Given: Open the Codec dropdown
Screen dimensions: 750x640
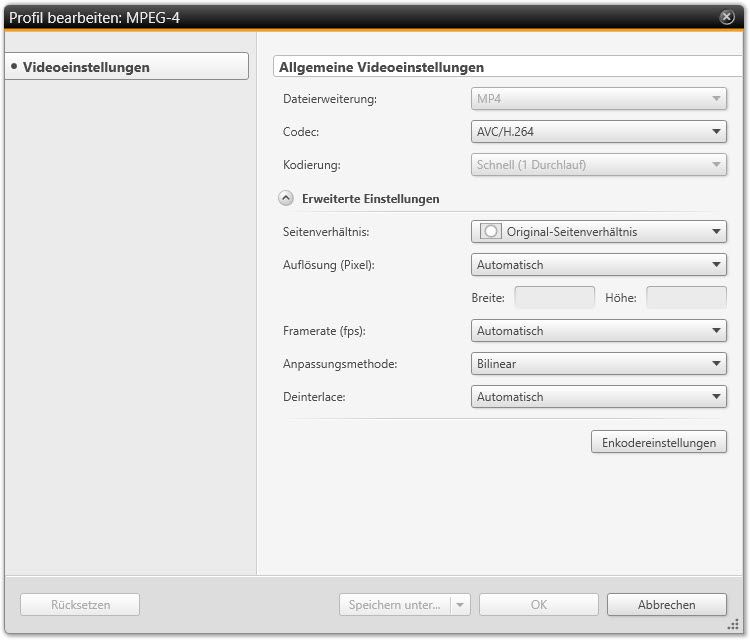Looking at the screenshot, I should point(598,131).
